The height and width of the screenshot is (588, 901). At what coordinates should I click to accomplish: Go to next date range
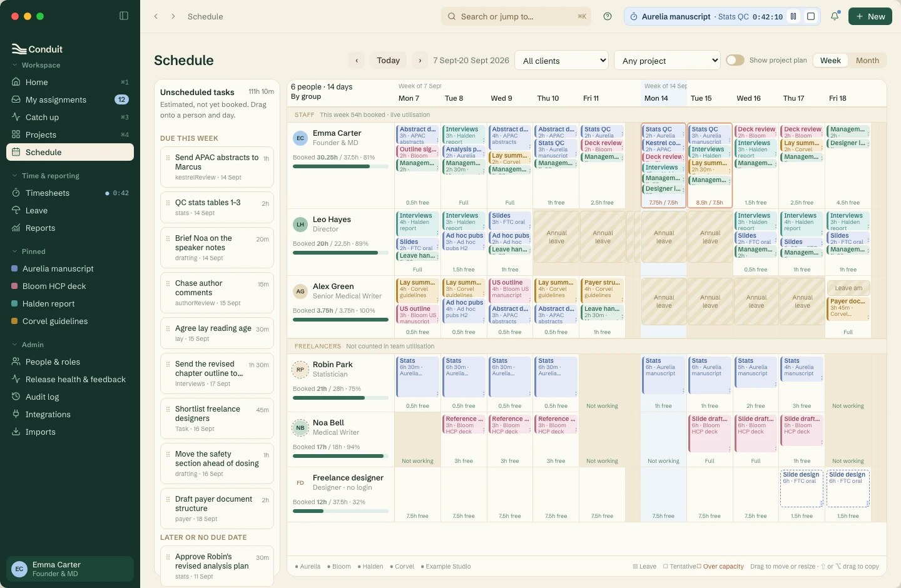(420, 60)
